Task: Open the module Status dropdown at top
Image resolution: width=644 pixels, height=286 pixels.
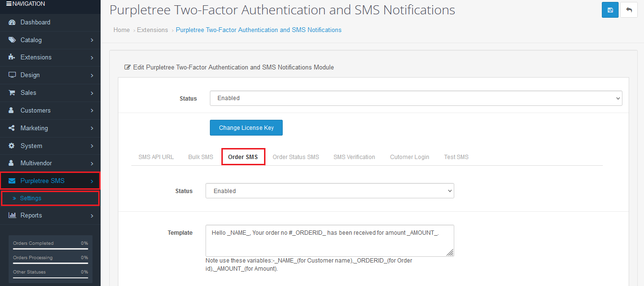Action: click(416, 98)
